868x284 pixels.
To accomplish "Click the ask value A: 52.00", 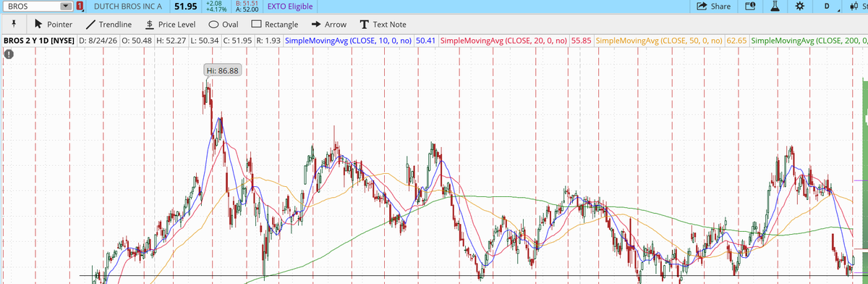I will coord(247,9).
